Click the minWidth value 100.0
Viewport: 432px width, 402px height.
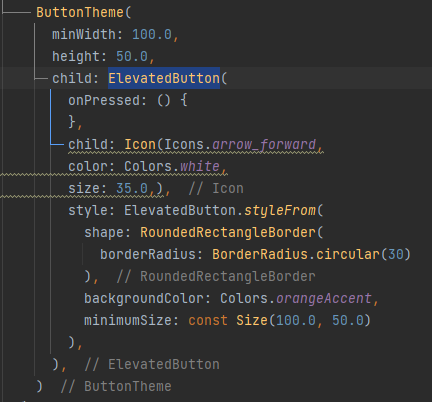click(x=152, y=34)
